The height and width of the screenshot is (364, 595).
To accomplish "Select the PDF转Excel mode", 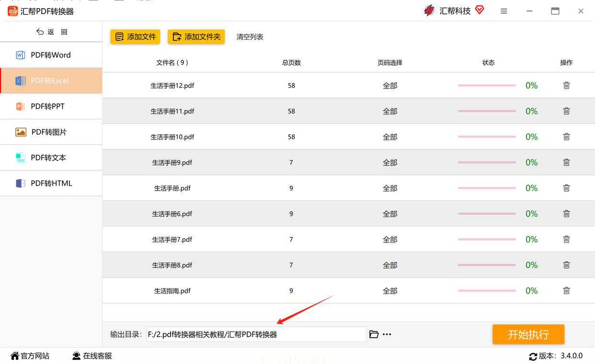I will (51, 80).
